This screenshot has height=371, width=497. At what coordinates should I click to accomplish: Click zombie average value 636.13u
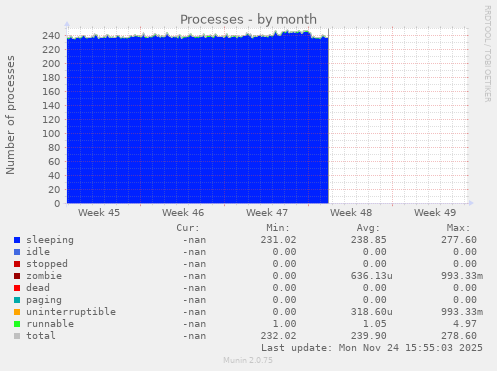pos(372,276)
